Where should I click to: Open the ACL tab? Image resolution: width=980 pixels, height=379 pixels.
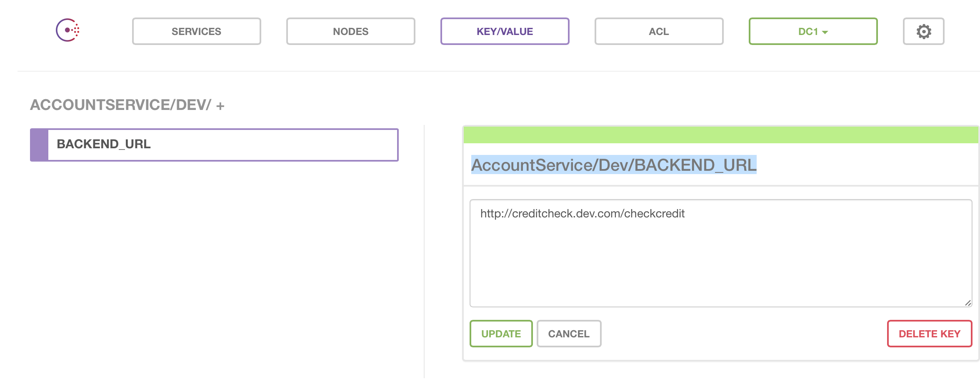[659, 31]
